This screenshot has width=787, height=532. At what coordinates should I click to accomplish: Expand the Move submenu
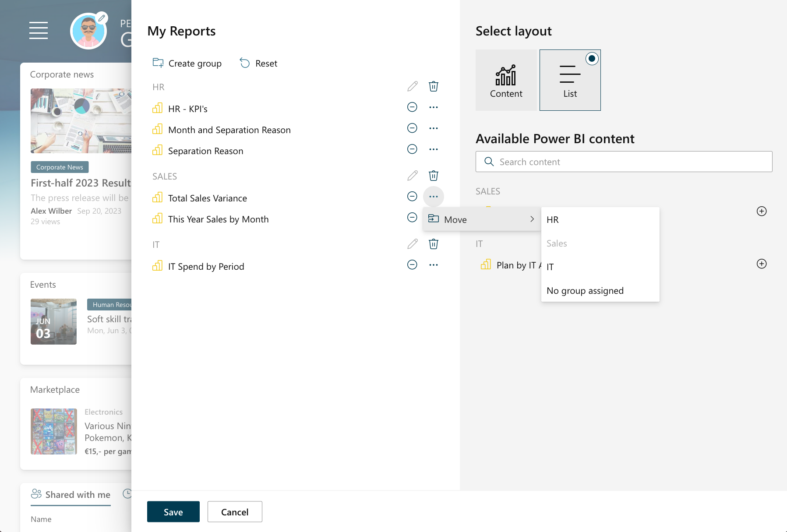[x=481, y=219]
